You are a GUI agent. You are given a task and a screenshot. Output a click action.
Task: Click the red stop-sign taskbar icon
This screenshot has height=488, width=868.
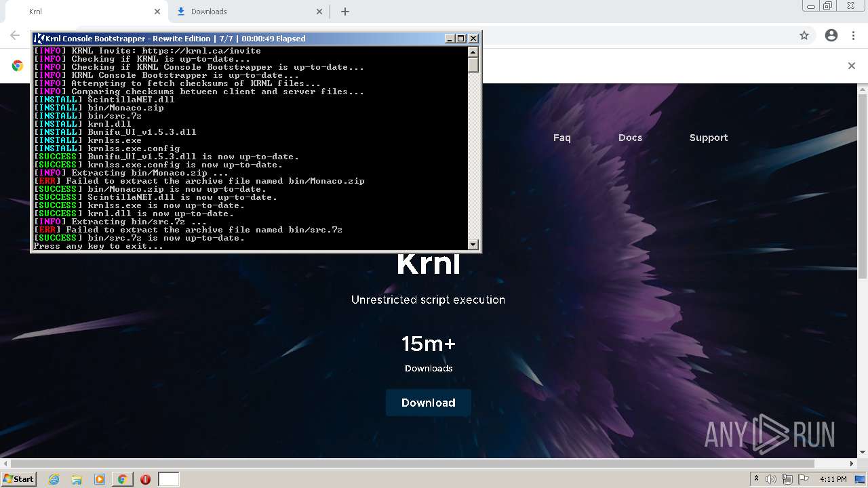point(145,479)
